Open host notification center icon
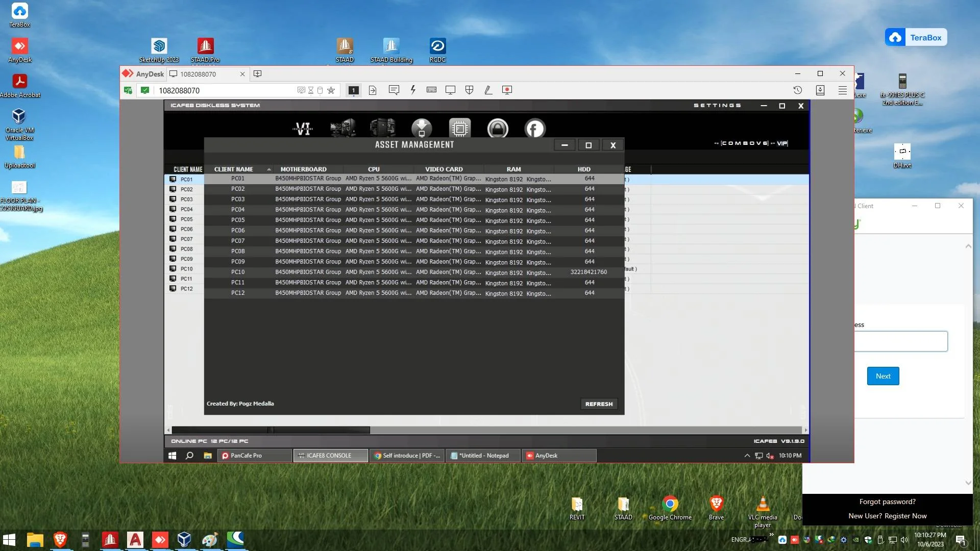 (x=961, y=540)
